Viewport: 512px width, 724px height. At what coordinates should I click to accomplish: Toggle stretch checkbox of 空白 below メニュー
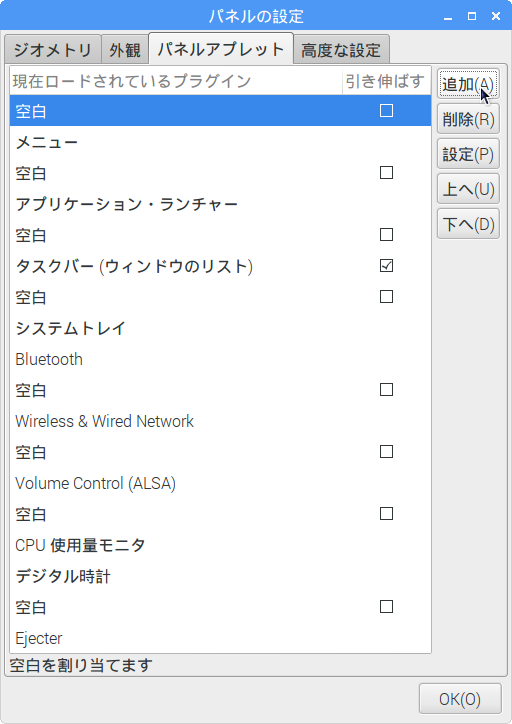point(386,173)
